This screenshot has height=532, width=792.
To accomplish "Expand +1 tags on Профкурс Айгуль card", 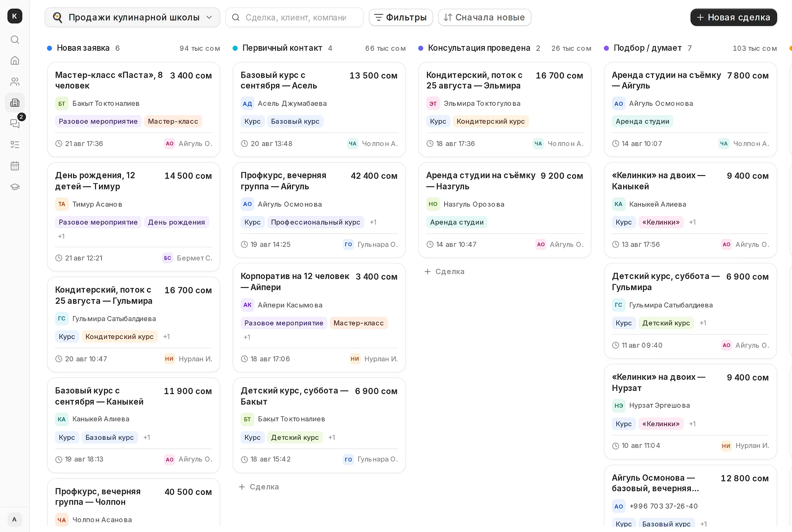I will pos(373,222).
